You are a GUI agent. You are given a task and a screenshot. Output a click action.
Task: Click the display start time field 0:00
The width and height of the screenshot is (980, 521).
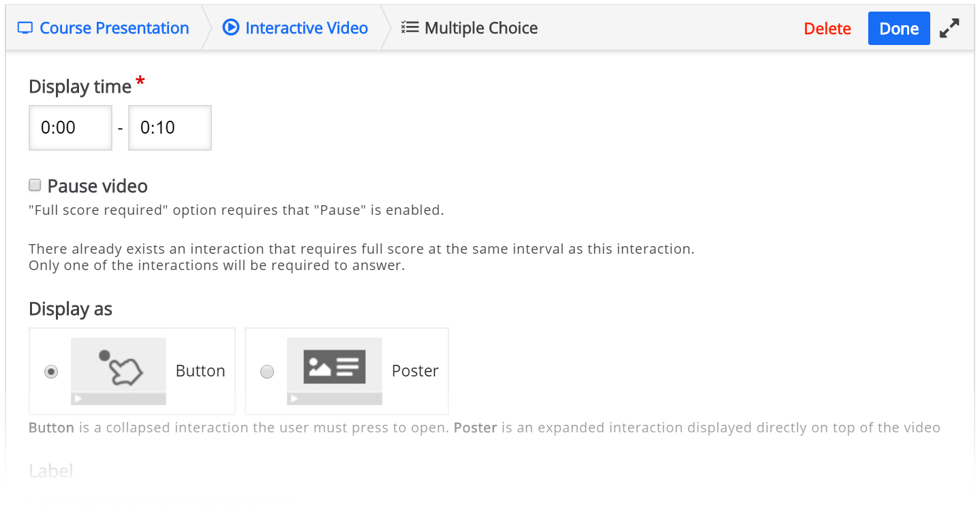click(x=70, y=128)
